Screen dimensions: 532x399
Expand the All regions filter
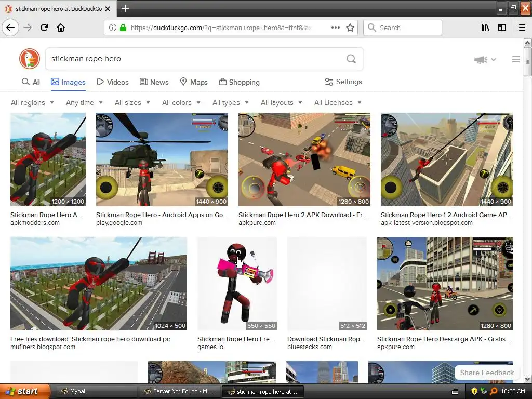pyautogui.click(x=32, y=102)
